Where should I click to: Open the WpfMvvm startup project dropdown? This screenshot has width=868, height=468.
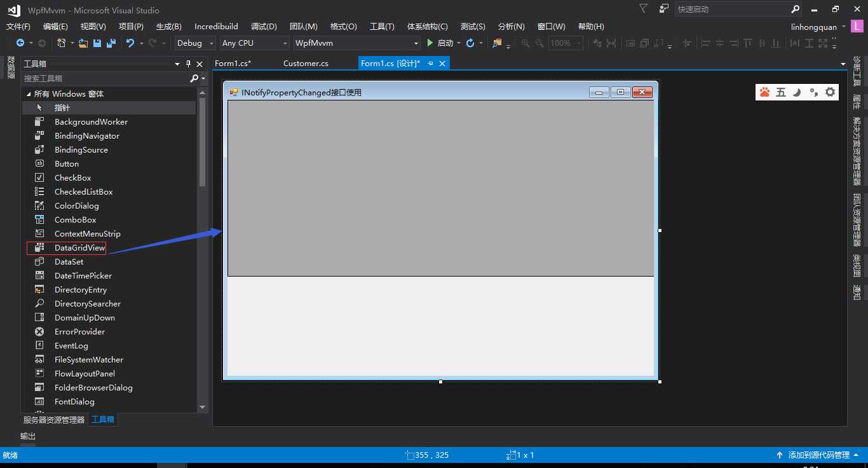[x=356, y=43]
